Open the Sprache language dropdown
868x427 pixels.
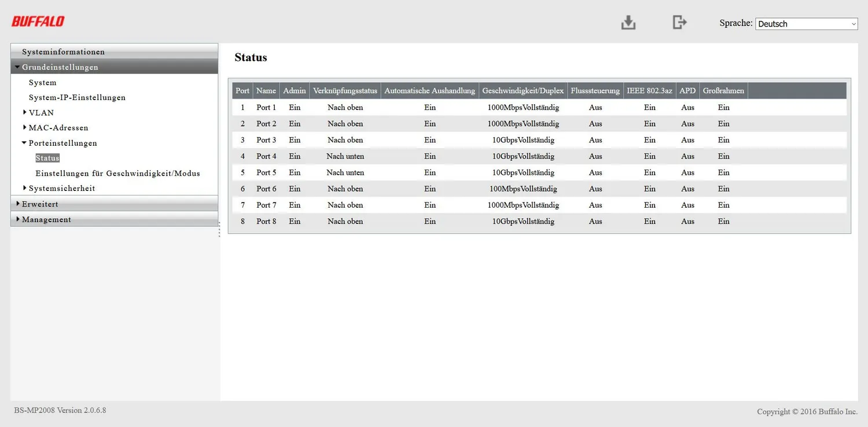(x=807, y=24)
